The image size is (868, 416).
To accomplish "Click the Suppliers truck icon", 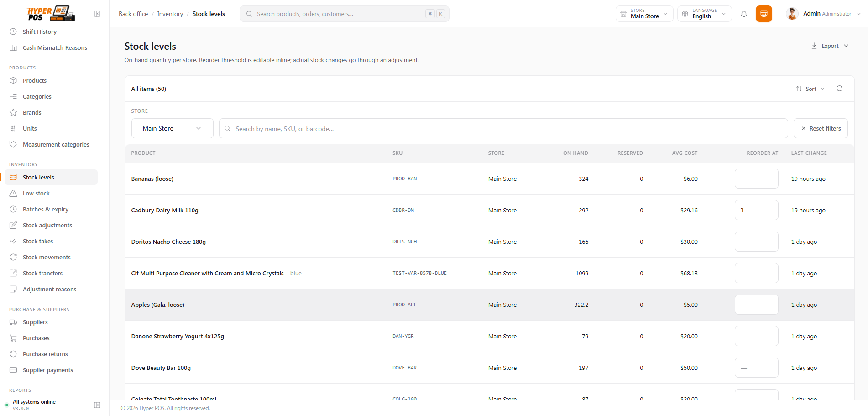I will tap(13, 322).
